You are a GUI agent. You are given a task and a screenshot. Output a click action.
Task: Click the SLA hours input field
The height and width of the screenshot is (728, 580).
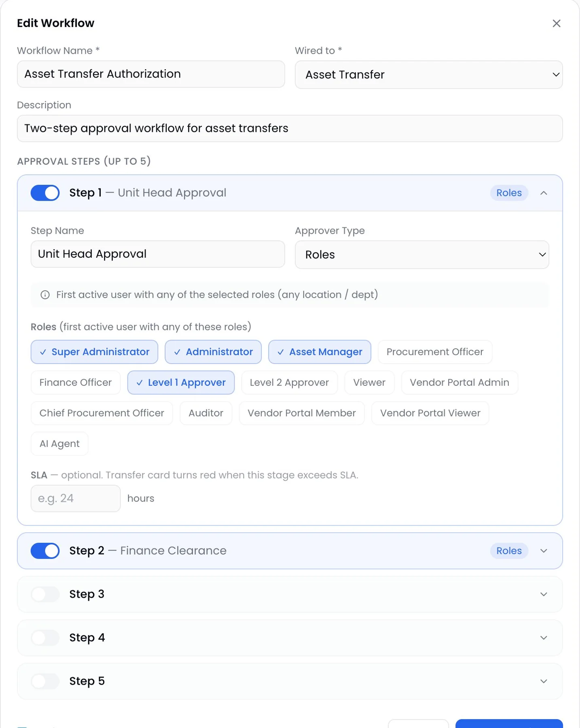point(76,499)
